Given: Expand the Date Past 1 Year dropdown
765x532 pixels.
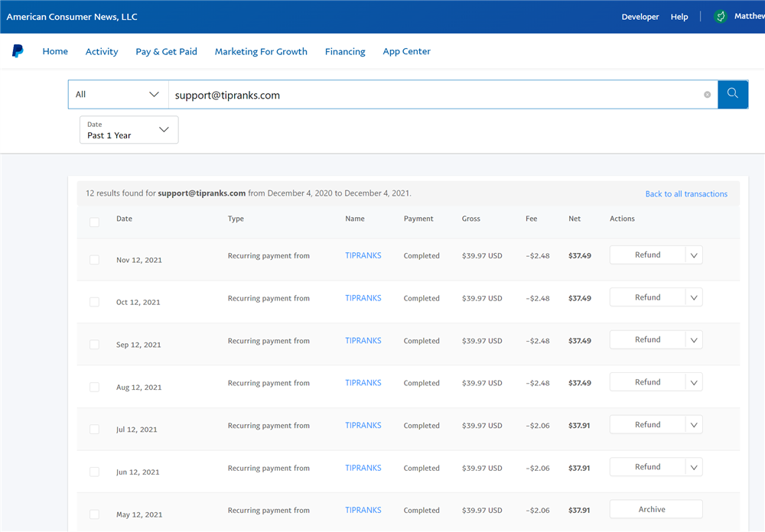Looking at the screenshot, I should coord(129,130).
